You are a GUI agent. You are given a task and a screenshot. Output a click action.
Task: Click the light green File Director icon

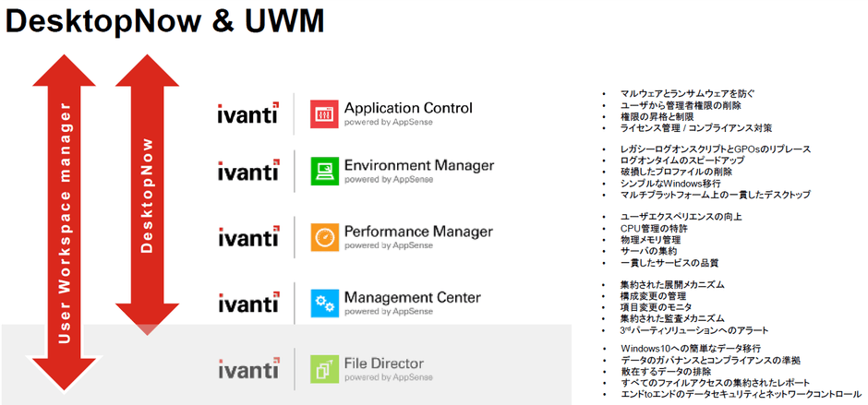(x=323, y=369)
